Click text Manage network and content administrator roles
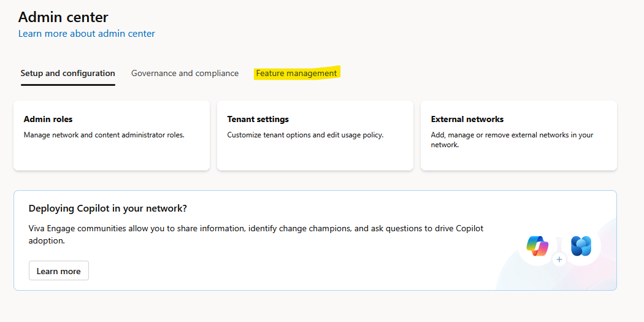This screenshot has height=322, width=644. (104, 135)
